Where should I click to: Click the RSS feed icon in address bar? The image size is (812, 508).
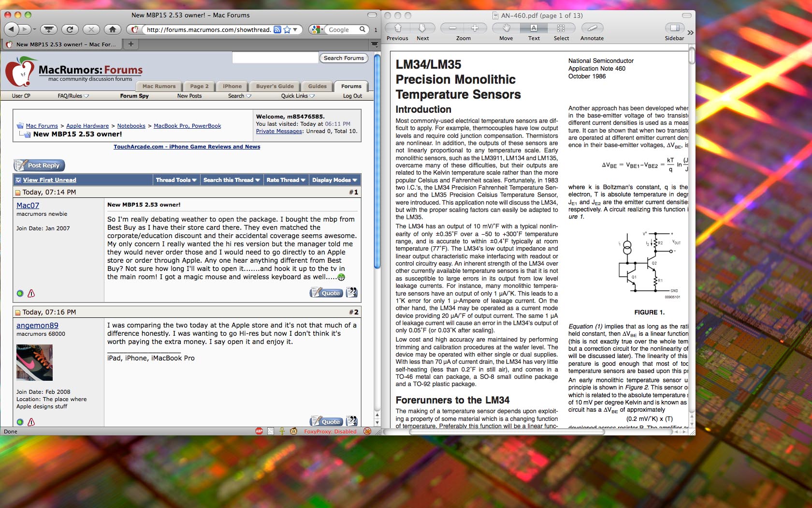click(x=277, y=30)
